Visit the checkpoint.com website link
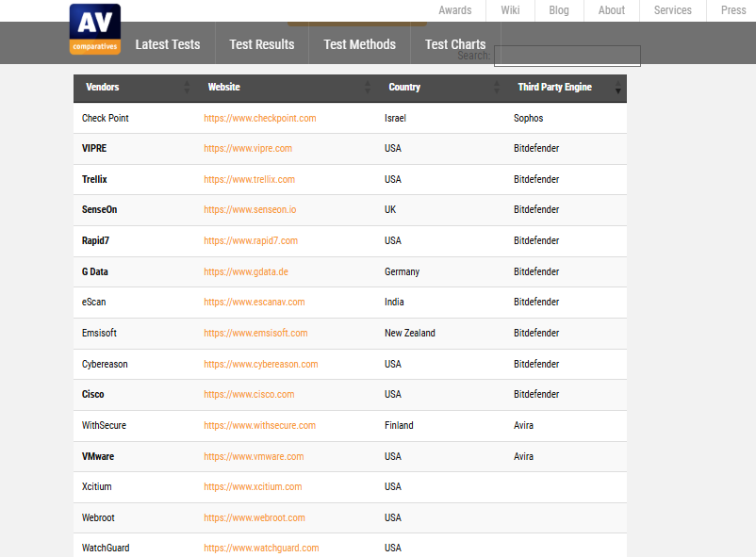This screenshot has width=756, height=557. click(260, 118)
